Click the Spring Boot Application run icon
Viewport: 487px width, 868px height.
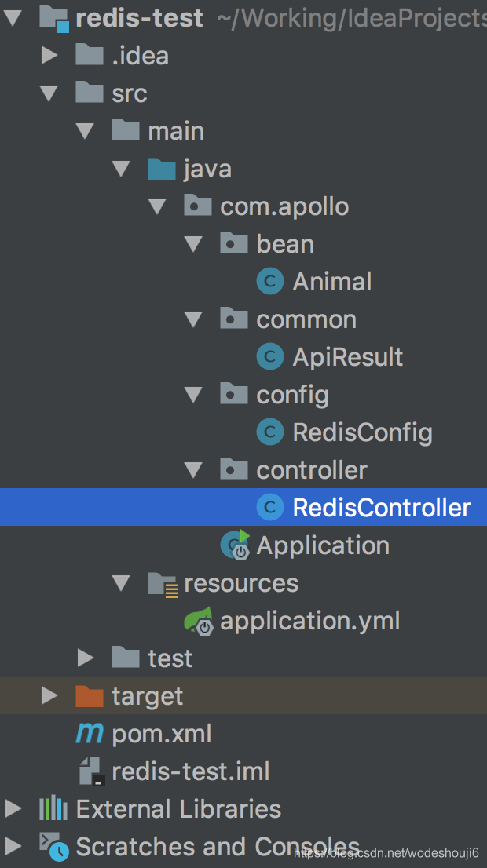tap(235, 545)
